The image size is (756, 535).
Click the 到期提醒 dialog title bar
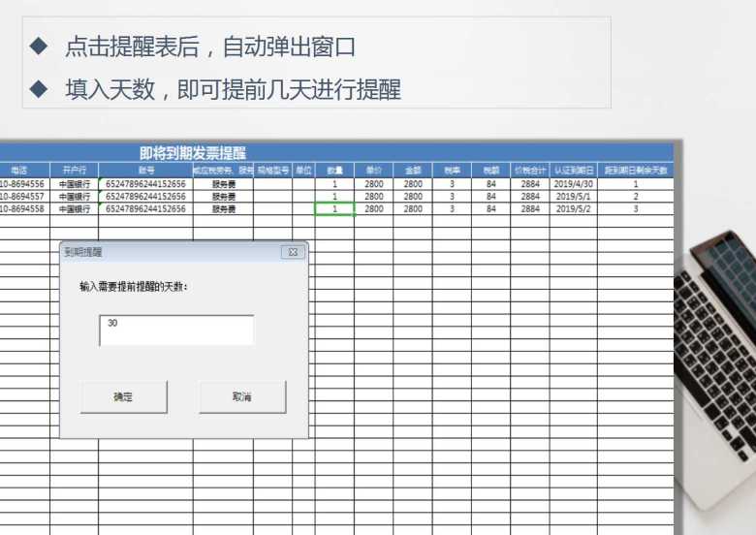[183, 252]
